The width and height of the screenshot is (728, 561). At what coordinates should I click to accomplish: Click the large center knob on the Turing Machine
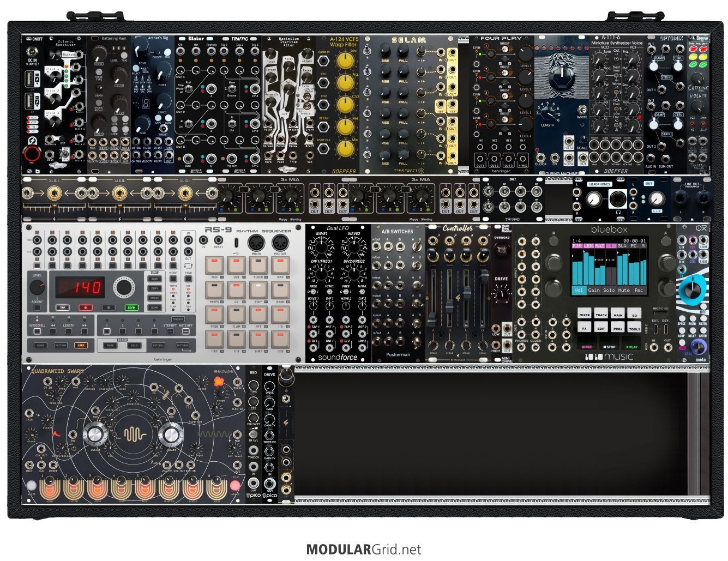[562, 78]
